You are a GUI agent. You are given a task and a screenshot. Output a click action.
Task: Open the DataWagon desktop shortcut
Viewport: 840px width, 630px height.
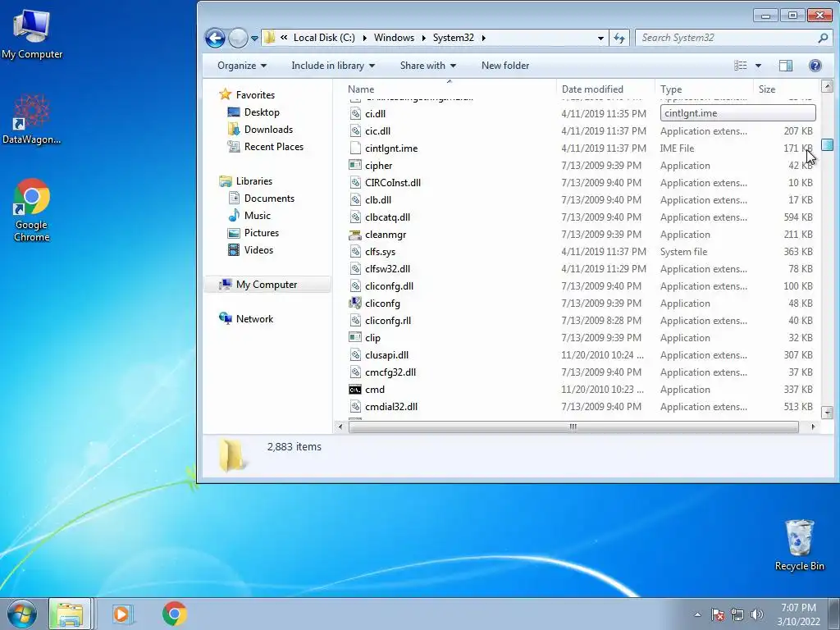coord(32,120)
